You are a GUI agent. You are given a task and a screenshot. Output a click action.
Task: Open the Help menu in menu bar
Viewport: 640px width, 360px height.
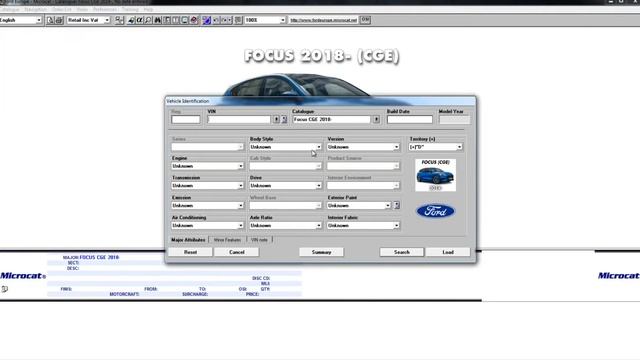148,9
